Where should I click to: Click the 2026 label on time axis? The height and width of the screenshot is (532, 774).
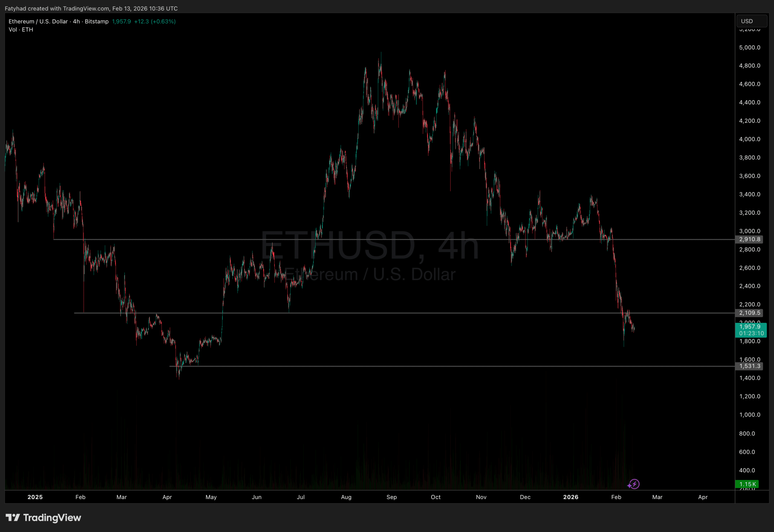(571, 497)
